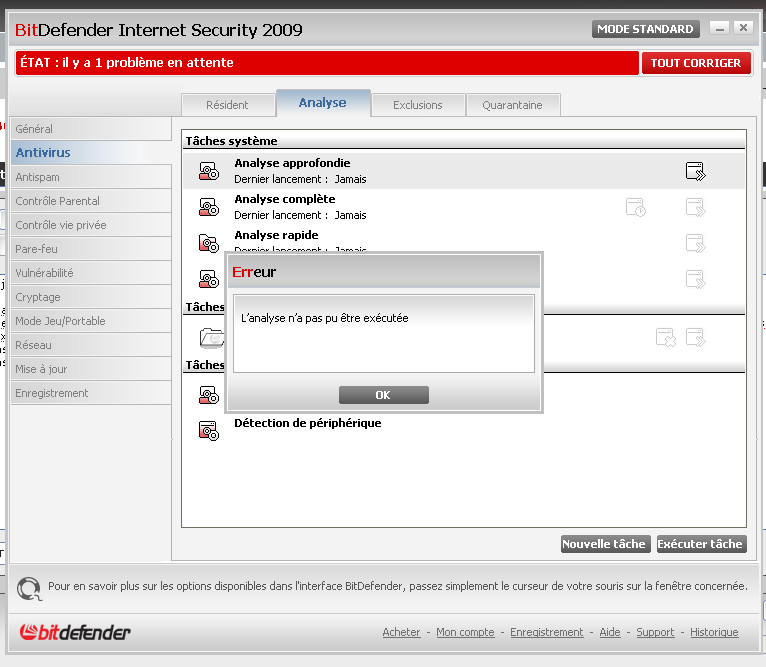
Task: Select Détection de périphérique task title
Action: pos(308,423)
